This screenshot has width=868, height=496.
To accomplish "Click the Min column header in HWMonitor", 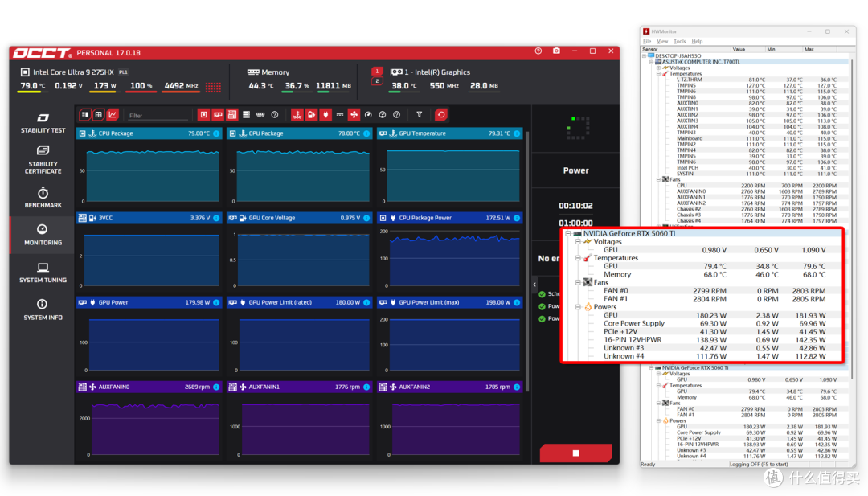I will click(x=784, y=49).
